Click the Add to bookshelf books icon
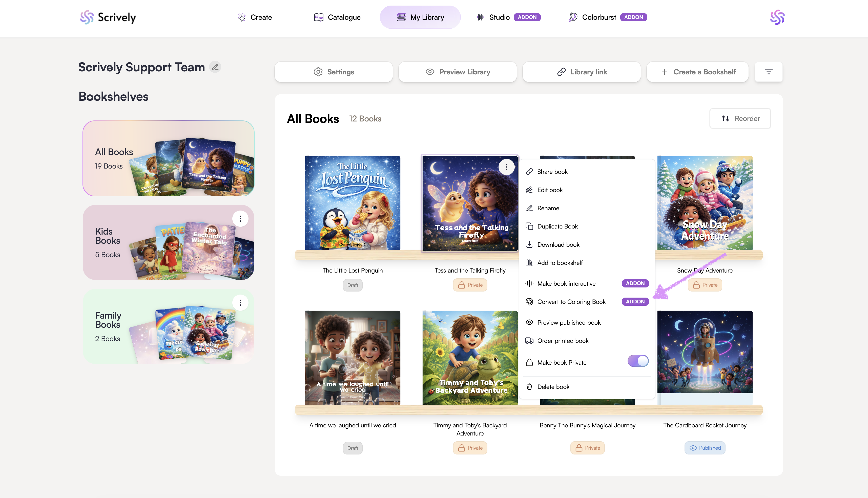Viewport: 868px width, 498px height. click(x=529, y=263)
